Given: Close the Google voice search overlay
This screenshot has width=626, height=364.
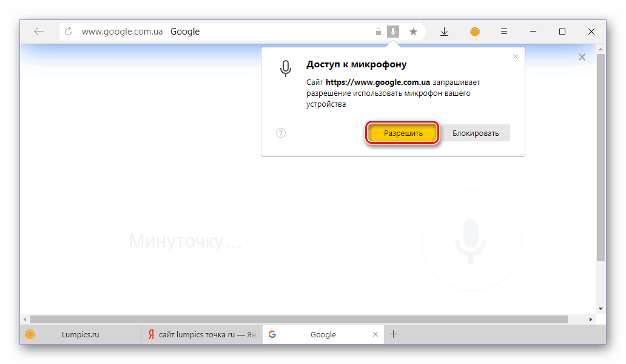Looking at the screenshot, I should click(x=582, y=57).
